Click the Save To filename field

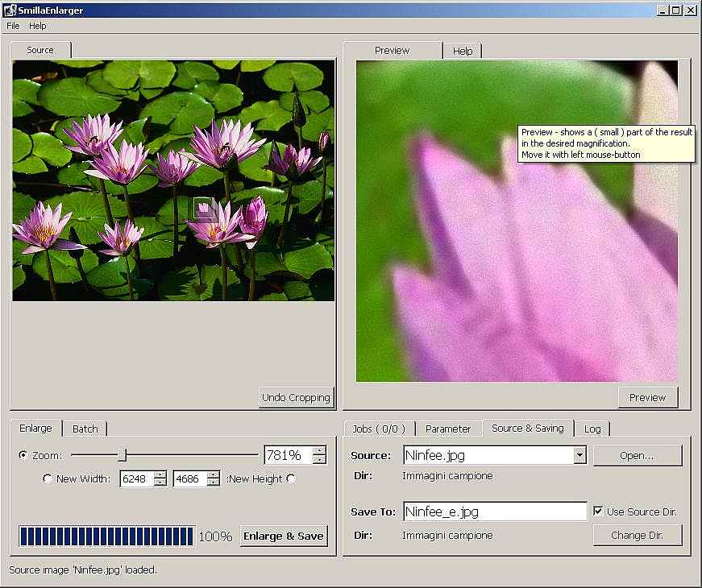495,511
